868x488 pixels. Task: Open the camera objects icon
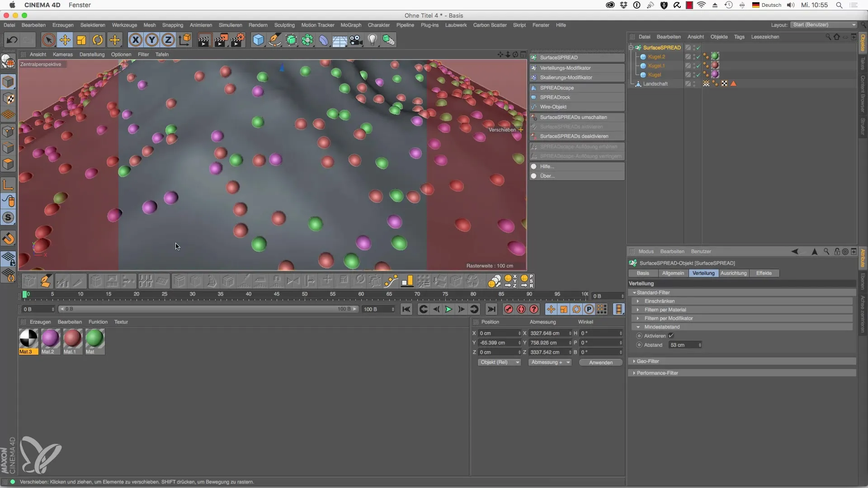[x=356, y=40]
